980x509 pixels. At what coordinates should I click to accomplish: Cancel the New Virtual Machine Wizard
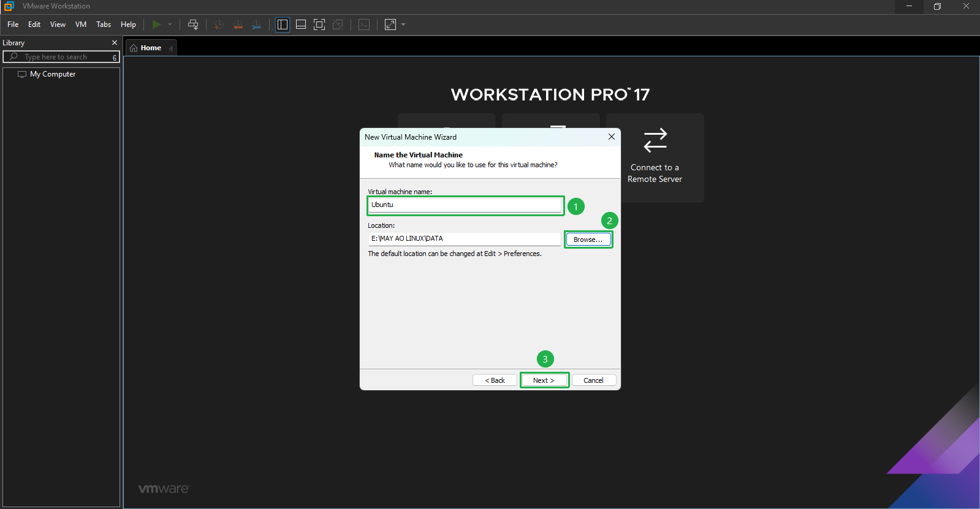click(x=594, y=380)
